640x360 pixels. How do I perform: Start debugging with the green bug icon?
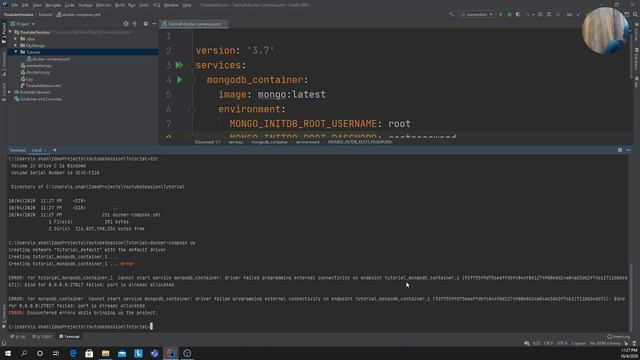click(x=509, y=14)
